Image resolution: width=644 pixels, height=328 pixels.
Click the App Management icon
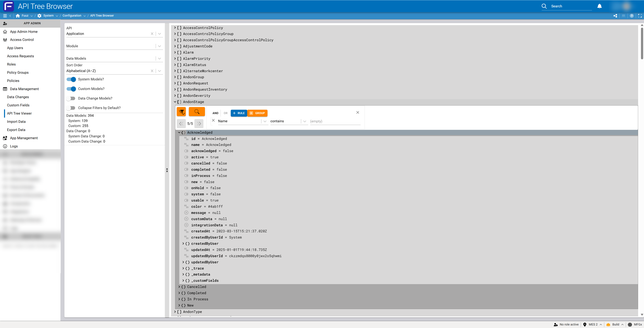5,138
